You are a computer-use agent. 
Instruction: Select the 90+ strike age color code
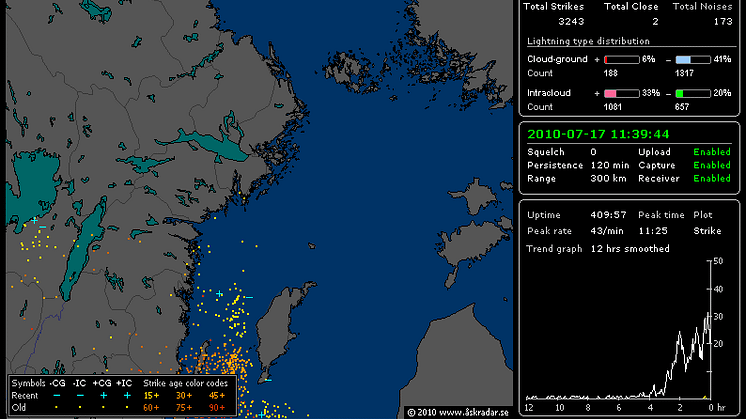217,407
